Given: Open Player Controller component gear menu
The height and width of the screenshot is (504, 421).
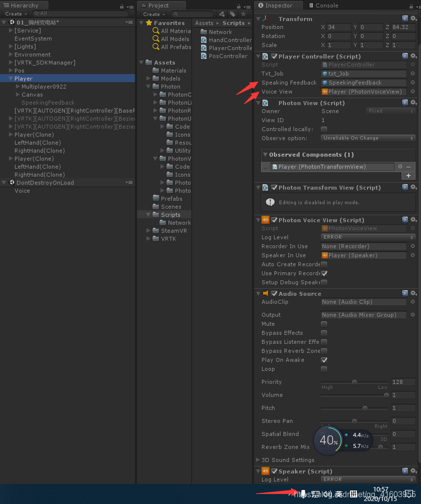Looking at the screenshot, I should tap(413, 56).
